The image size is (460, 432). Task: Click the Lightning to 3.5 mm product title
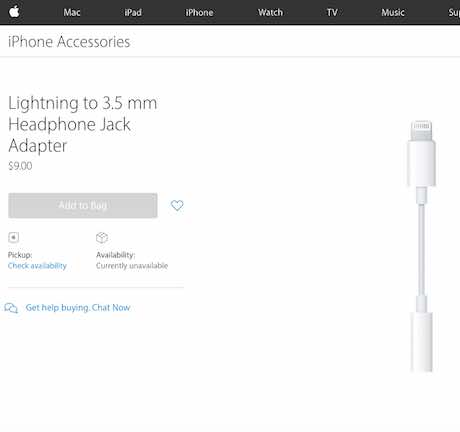[82, 124]
